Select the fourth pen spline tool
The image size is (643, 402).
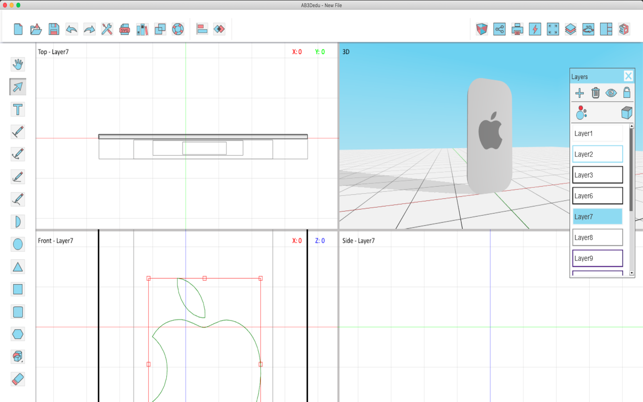pos(18,199)
